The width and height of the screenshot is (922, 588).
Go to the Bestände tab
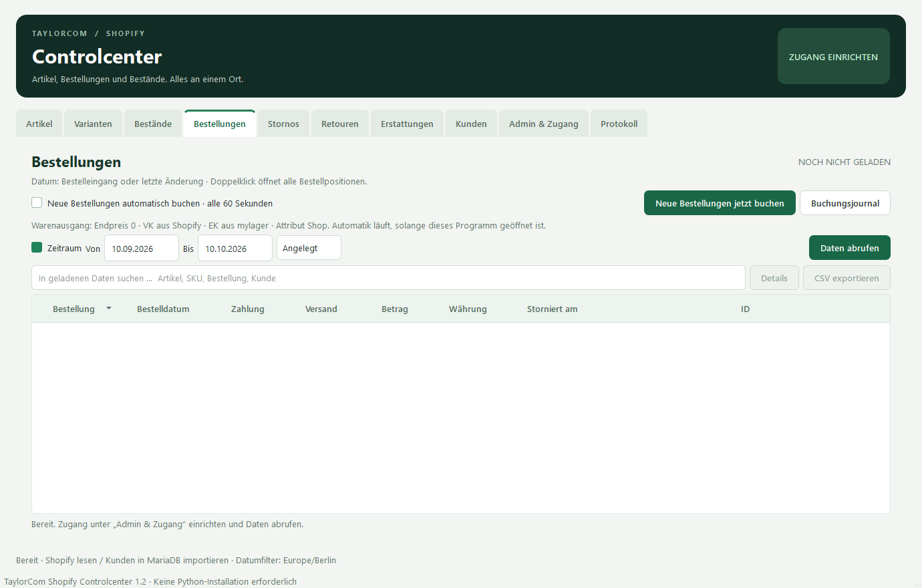153,124
